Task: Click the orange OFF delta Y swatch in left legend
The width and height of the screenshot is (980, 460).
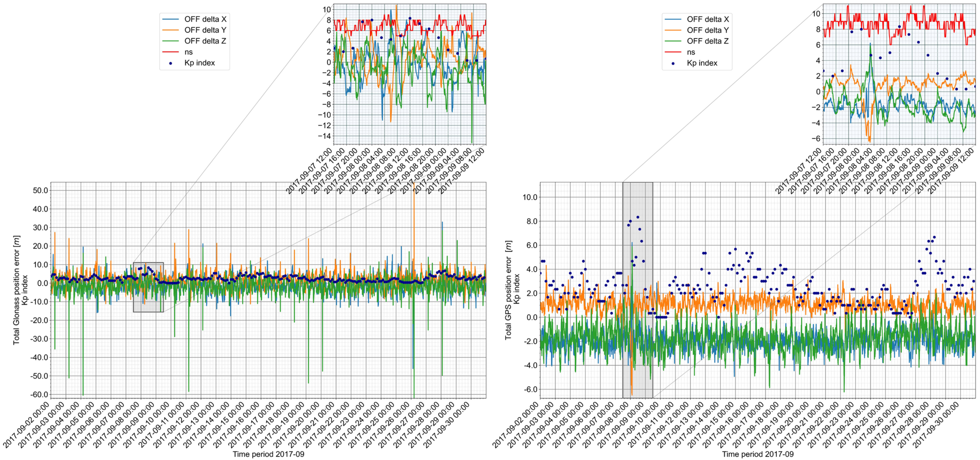Action: click(x=170, y=30)
